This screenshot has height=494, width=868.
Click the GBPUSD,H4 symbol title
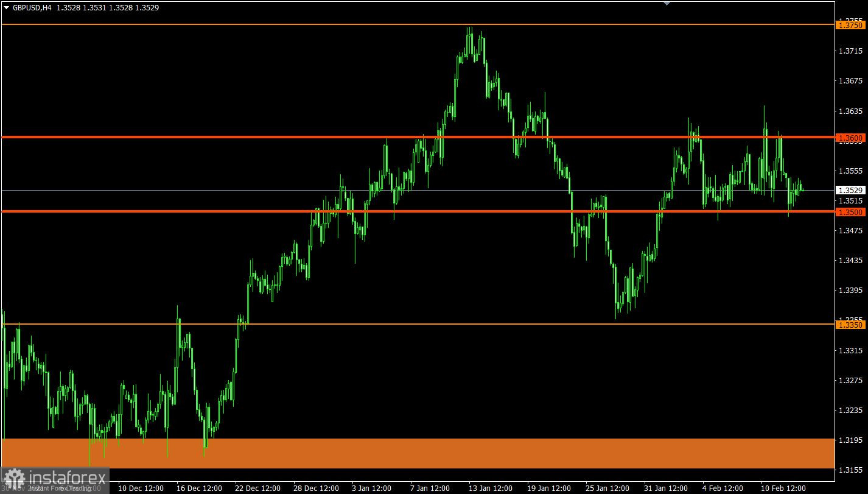(x=32, y=7)
